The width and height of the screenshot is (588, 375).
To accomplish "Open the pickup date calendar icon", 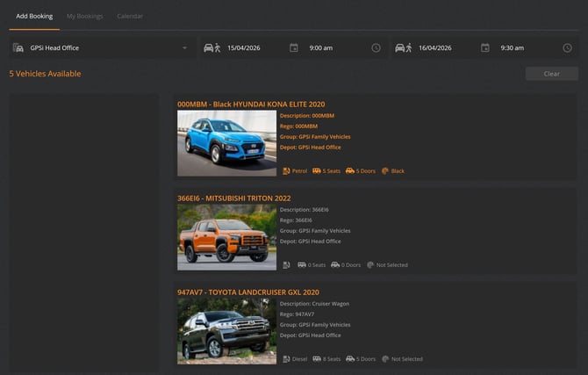I will pos(294,47).
